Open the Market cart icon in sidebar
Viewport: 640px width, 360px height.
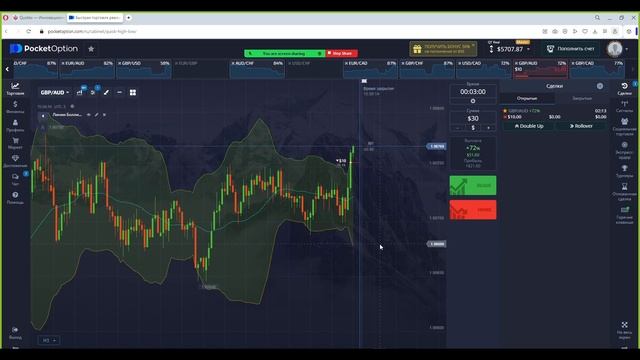pyautogui.click(x=15, y=143)
